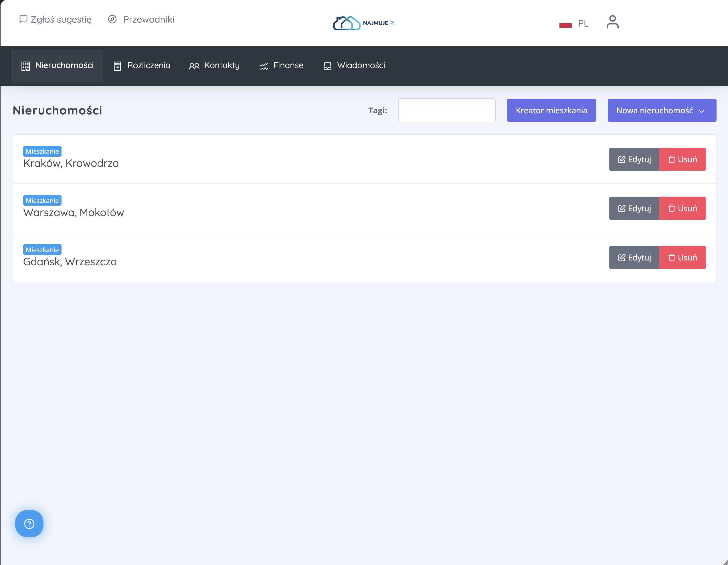This screenshot has height=565, width=728.
Task: Expand the Nowa nieruchomość dropdown chevron
Action: (x=701, y=111)
